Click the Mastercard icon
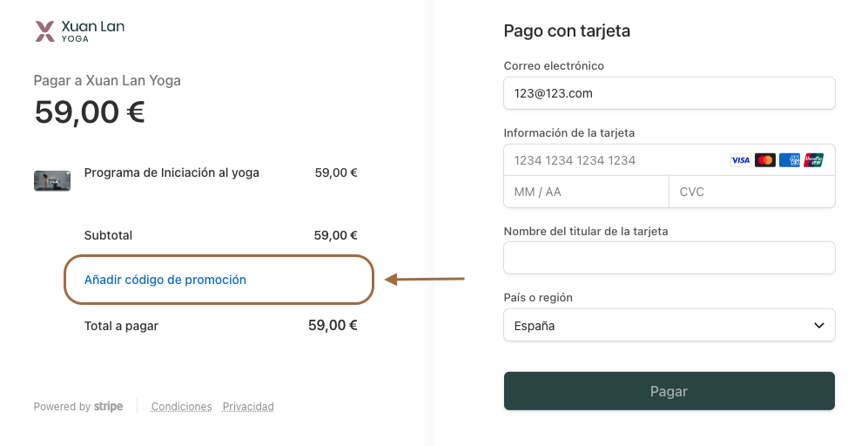868x446 pixels. pyautogui.click(x=764, y=160)
